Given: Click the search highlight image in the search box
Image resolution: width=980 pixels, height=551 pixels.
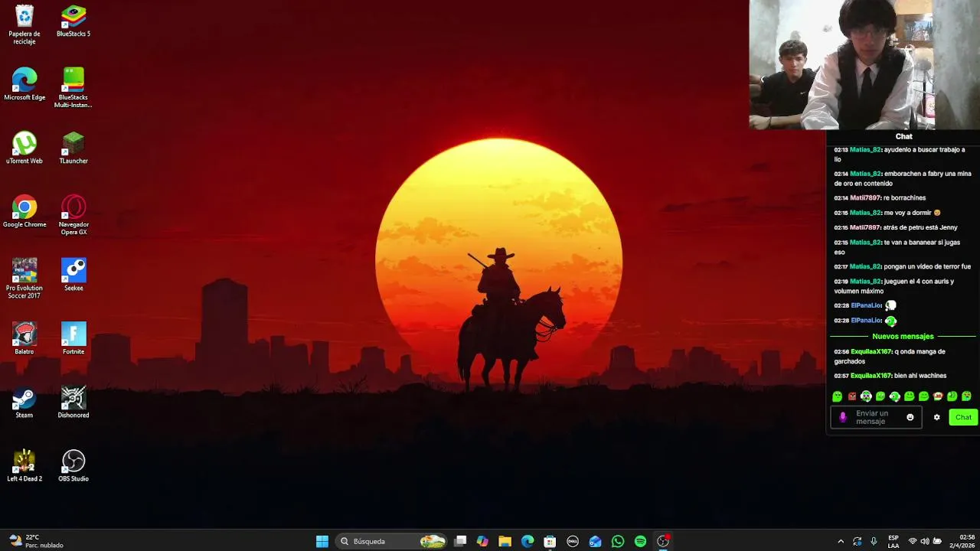Looking at the screenshot, I should click(433, 541).
